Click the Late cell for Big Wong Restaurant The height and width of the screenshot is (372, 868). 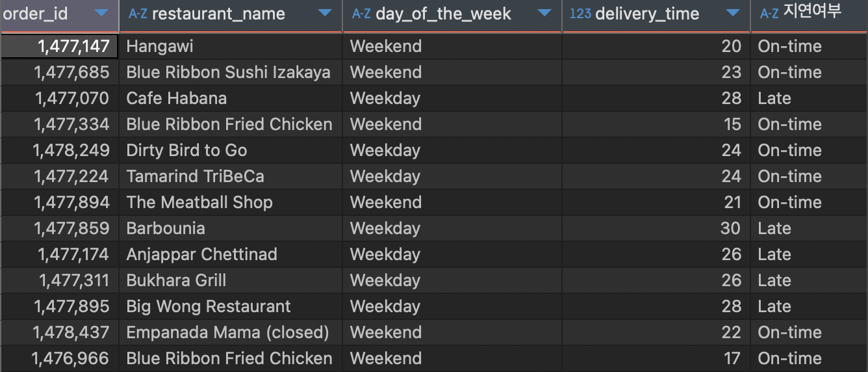click(x=810, y=306)
